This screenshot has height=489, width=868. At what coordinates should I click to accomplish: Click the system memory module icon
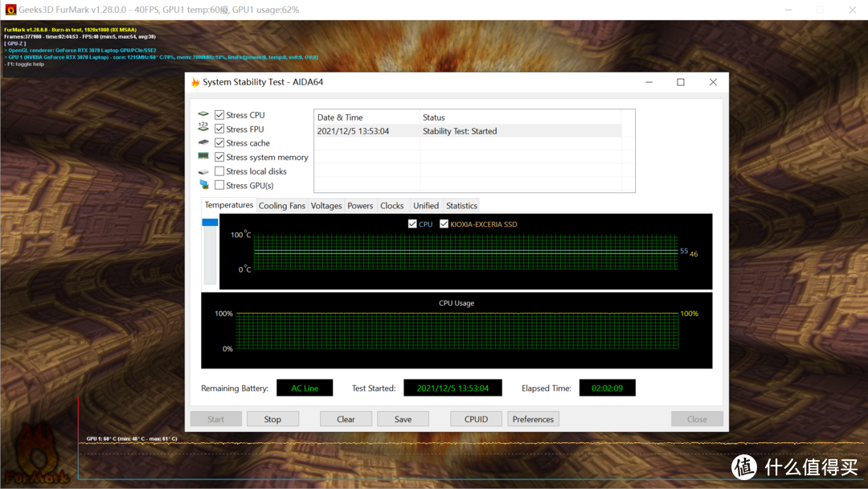click(x=203, y=157)
